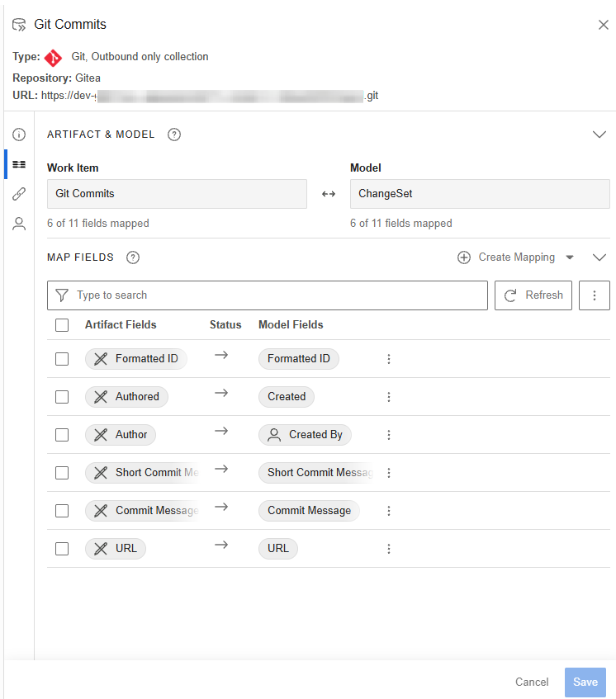Check the Author row checkbox
Viewport: 616px width, 699px height.
(62, 435)
